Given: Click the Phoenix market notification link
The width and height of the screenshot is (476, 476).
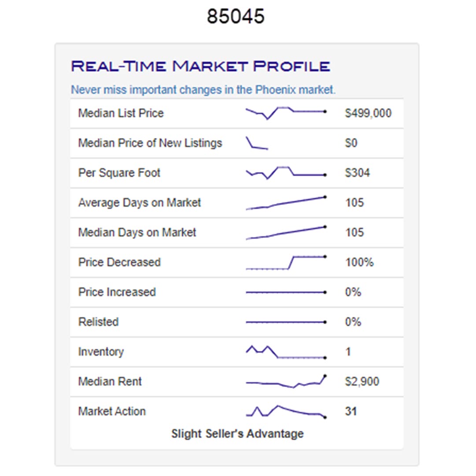Looking at the screenshot, I should coord(203,90).
